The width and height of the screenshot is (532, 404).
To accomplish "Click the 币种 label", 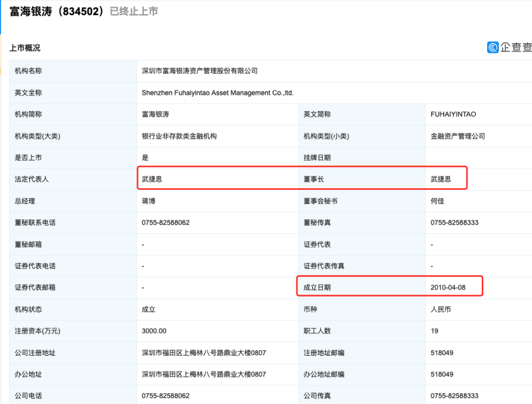I will pyautogui.click(x=310, y=309).
